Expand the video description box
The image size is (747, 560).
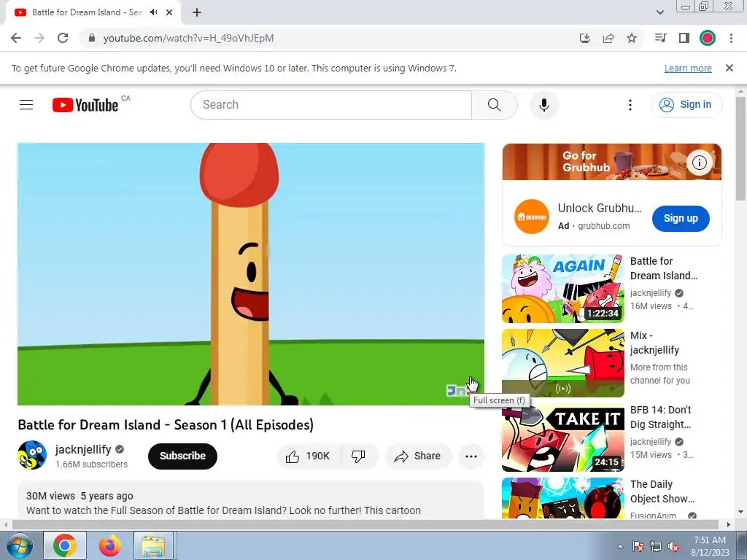pos(251,500)
